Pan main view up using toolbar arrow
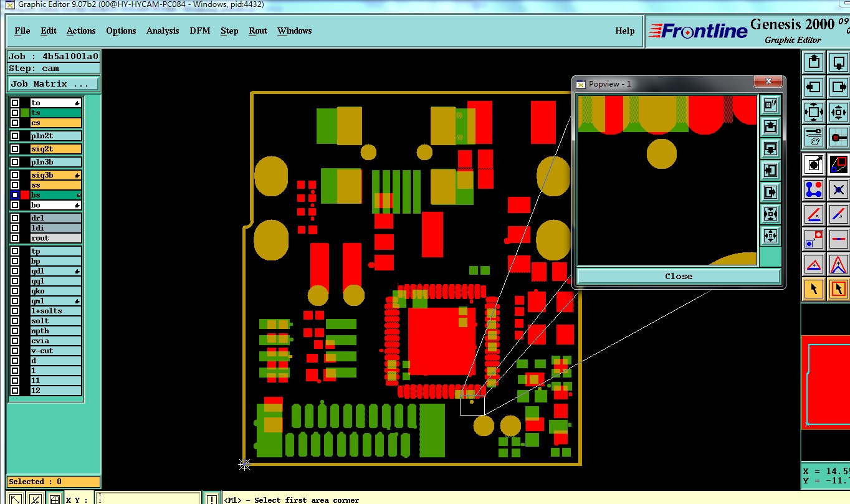 coord(814,61)
